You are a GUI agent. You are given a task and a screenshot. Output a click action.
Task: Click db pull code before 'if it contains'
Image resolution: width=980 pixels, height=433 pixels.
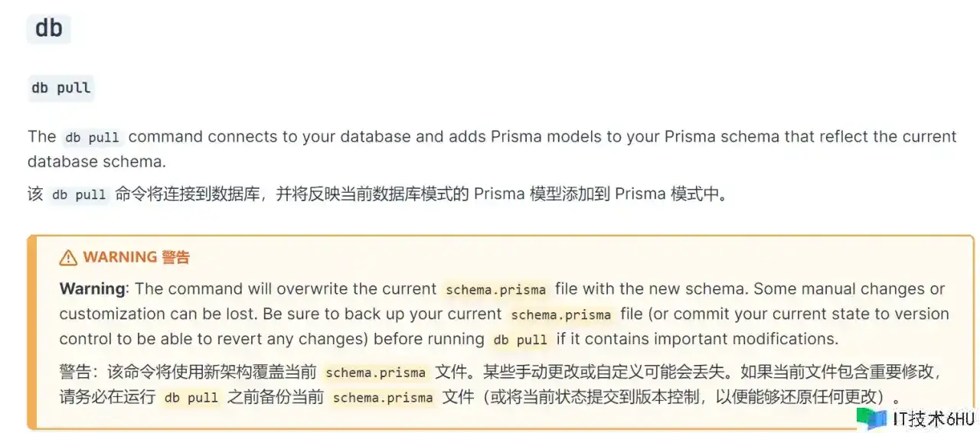[x=520, y=339]
